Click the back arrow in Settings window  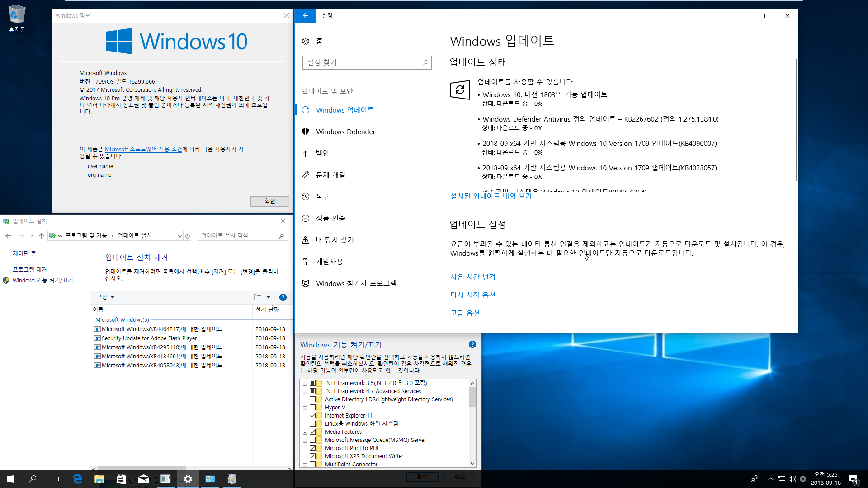(306, 16)
